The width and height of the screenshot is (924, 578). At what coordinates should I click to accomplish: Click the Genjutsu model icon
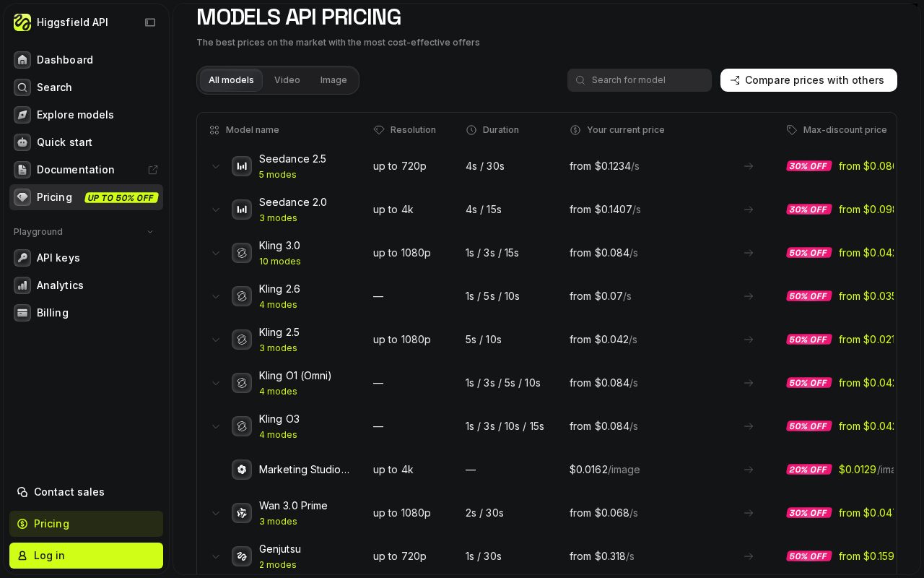click(242, 556)
